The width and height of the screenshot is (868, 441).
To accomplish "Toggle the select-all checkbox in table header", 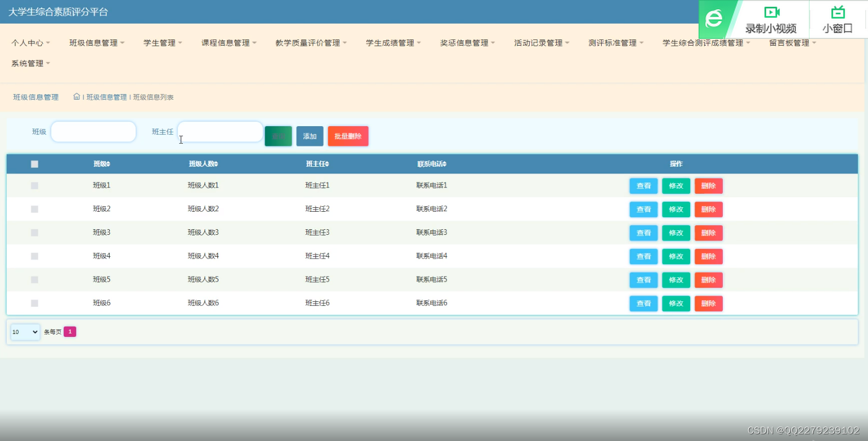I will [x=34, y=164].
